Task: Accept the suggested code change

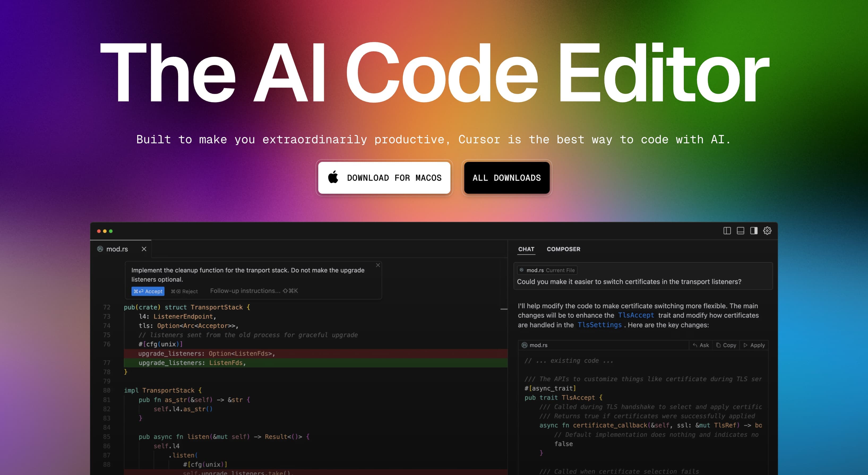Action: pos(148,291)
